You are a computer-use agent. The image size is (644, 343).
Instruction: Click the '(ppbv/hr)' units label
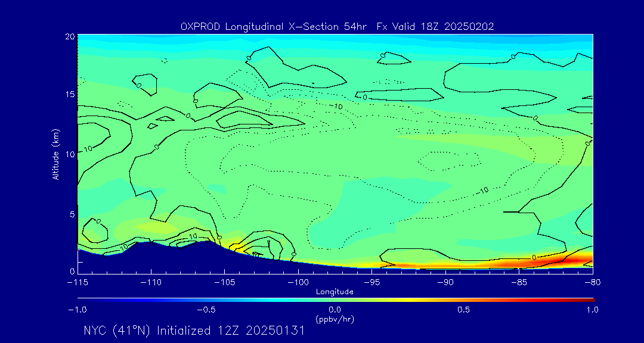(x=335, y=319)
